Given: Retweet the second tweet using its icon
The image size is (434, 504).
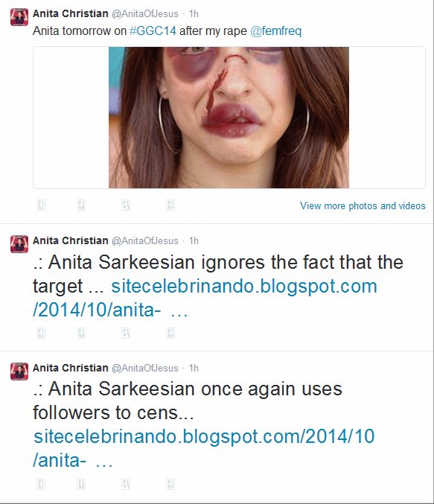Looking at the screenshot, I should 81,333.
